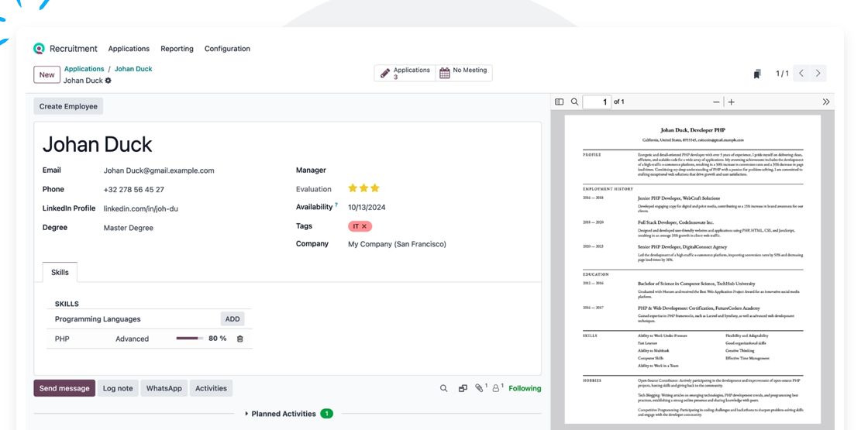Click the Create Employee button
Image resolution: width=868 pixels, height=430 pixels.
68,106
